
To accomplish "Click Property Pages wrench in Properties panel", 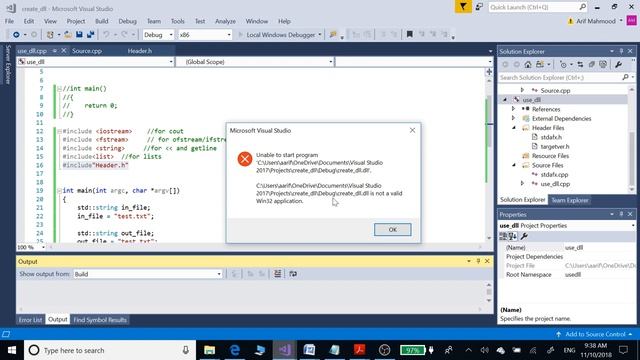I will 524,236.
